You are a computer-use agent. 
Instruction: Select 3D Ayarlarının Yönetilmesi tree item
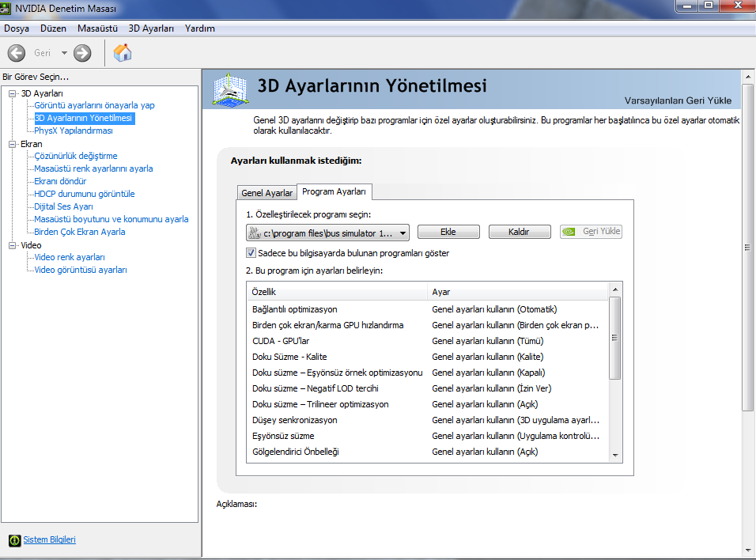[x=85, y=118]
